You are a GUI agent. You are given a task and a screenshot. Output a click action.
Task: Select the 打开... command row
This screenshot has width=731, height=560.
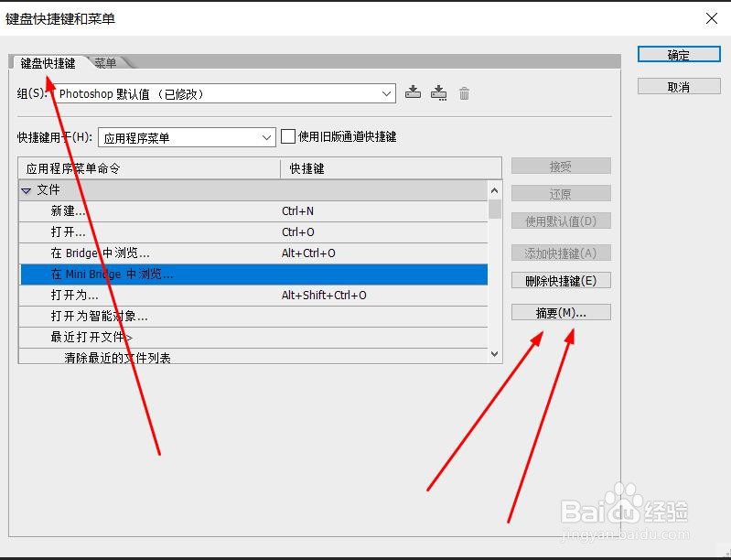253,232
